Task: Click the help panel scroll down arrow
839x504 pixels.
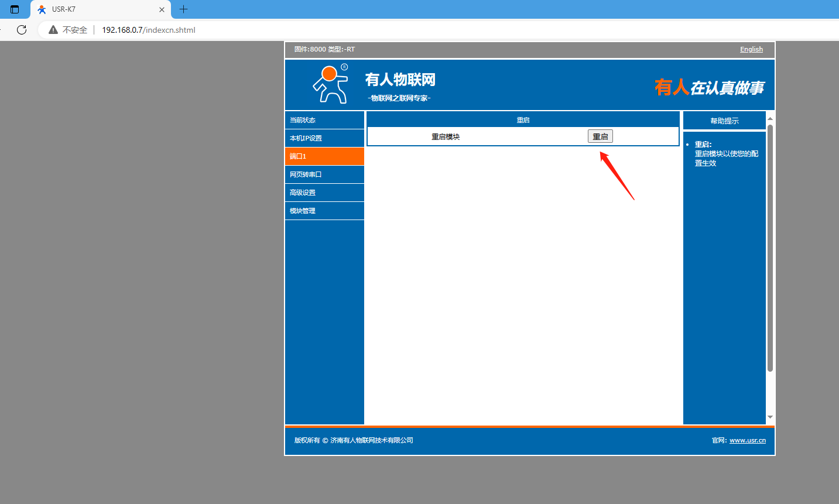Action: point(770,417)
